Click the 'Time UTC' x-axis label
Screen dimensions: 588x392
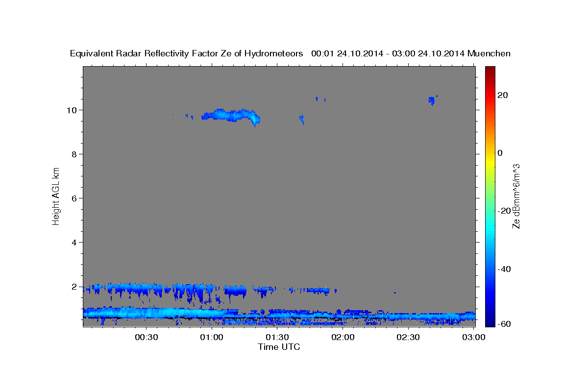279,347
